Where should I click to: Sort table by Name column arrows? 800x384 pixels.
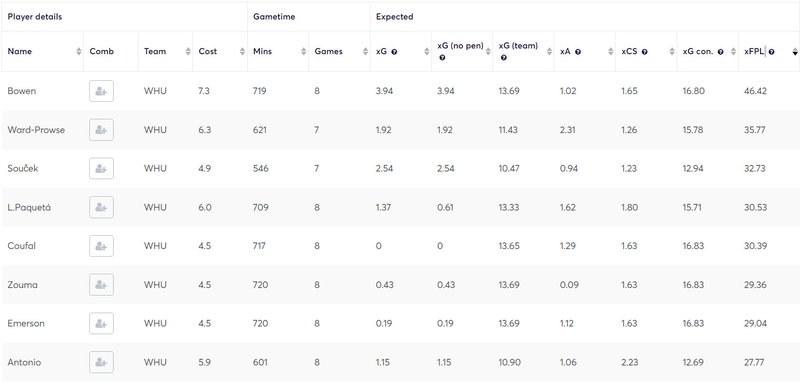tap(79, 52)
